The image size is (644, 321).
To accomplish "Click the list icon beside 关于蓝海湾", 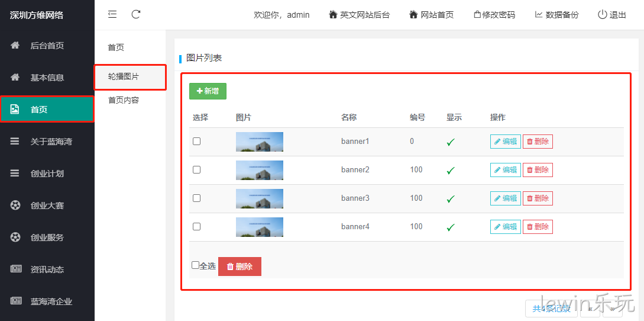I will tap(15, 141).
